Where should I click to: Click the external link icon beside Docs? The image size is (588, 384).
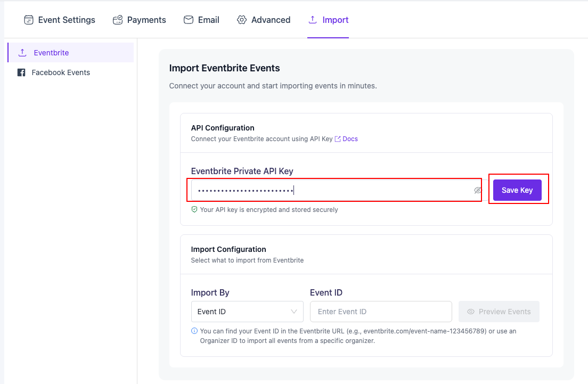[x=338, y=139]
